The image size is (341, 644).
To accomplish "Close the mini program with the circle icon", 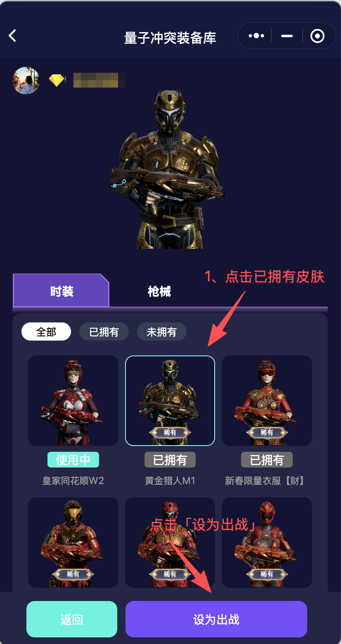I will pos(317,36).
